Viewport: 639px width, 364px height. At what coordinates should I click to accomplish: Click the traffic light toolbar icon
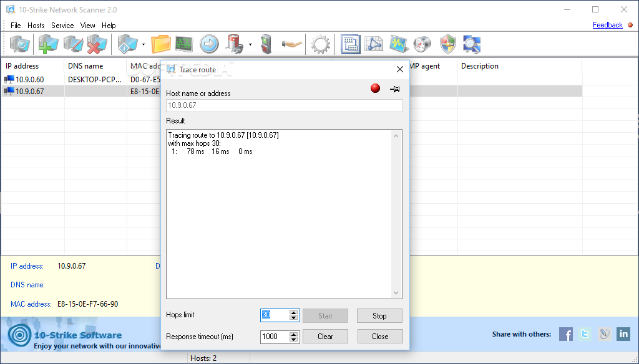pos(266,44)
